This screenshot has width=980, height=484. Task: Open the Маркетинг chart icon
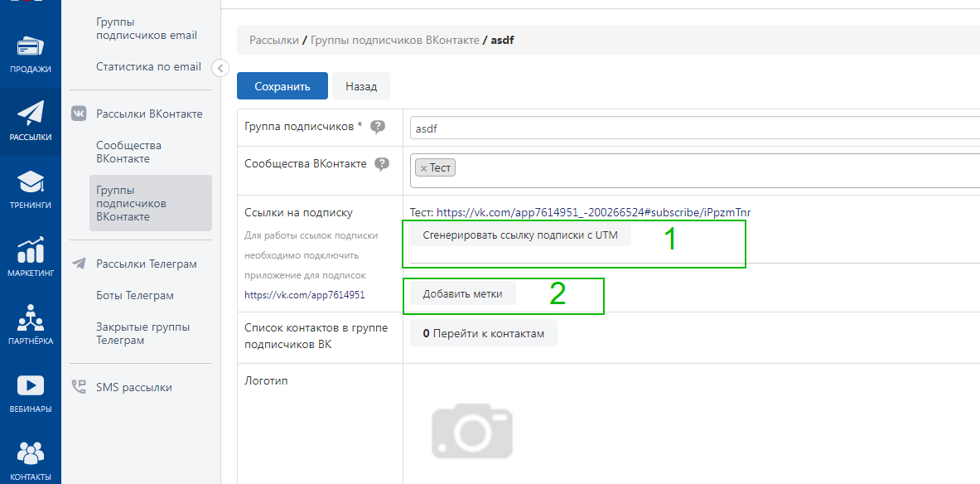pyautogui.click(x=31, y=250)
